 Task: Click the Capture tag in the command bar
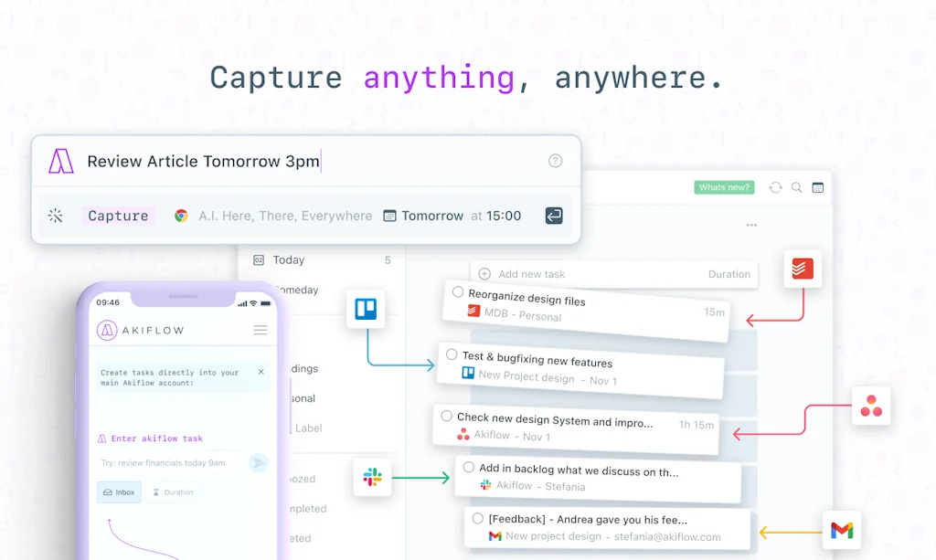point(118,216)
